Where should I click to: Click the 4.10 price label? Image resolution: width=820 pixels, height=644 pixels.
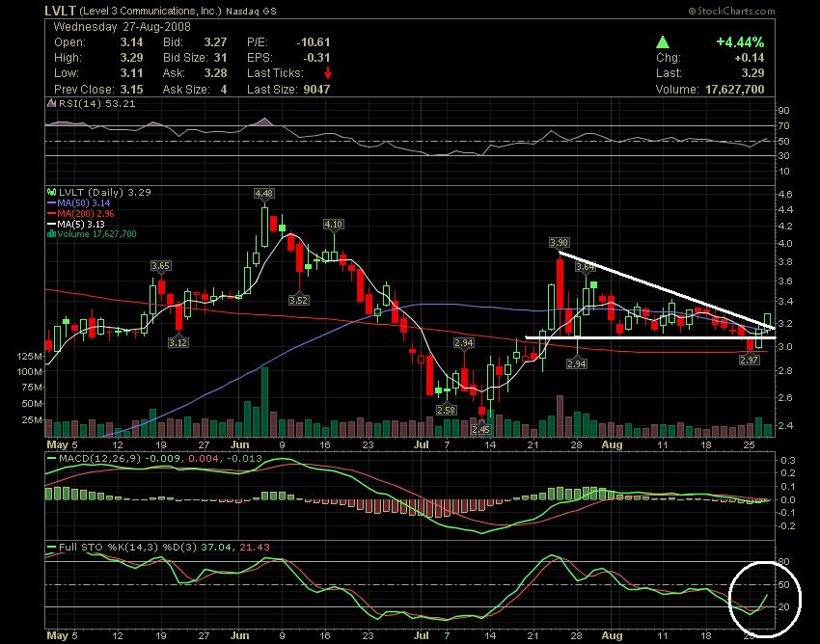coord(334,225)
